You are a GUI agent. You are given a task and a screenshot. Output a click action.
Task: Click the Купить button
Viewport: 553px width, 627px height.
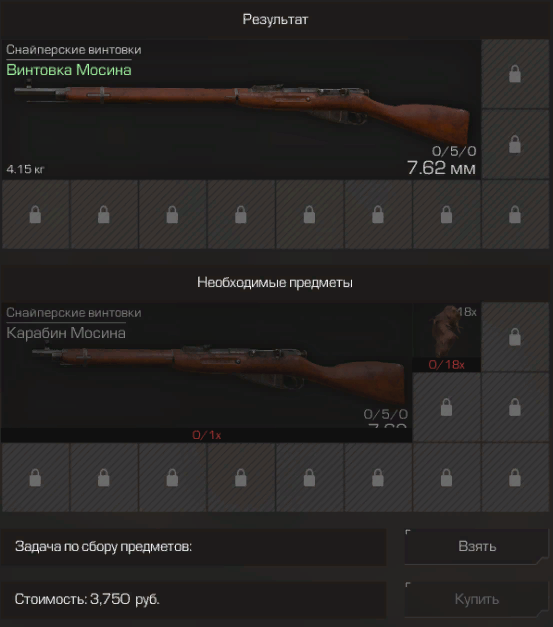pyautogui.click(x=476, y=599)
